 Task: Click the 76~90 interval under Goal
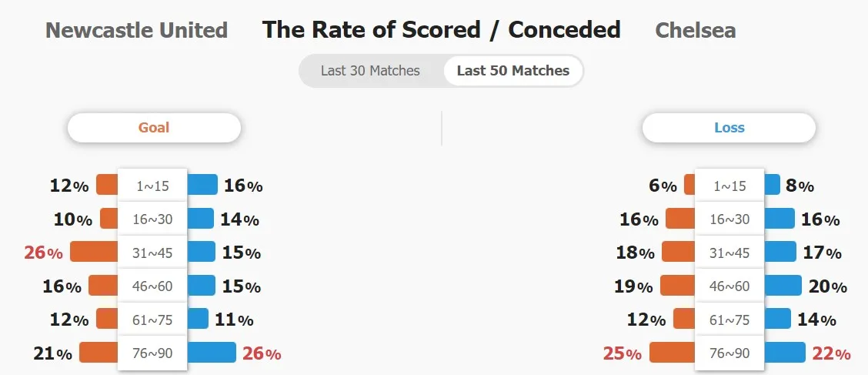click(x=152, y=353)
